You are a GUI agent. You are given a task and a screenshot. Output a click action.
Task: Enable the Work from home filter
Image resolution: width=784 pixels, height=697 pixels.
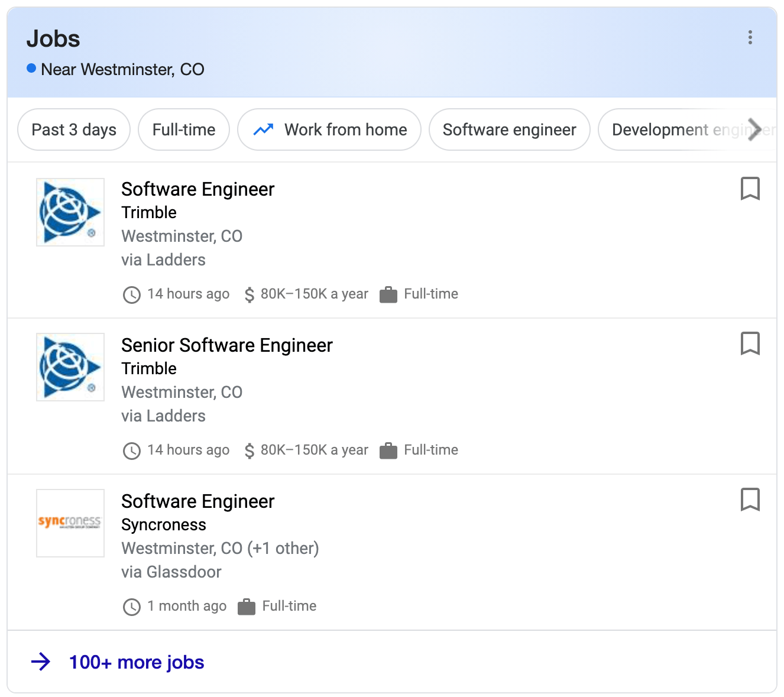point(329,129)
